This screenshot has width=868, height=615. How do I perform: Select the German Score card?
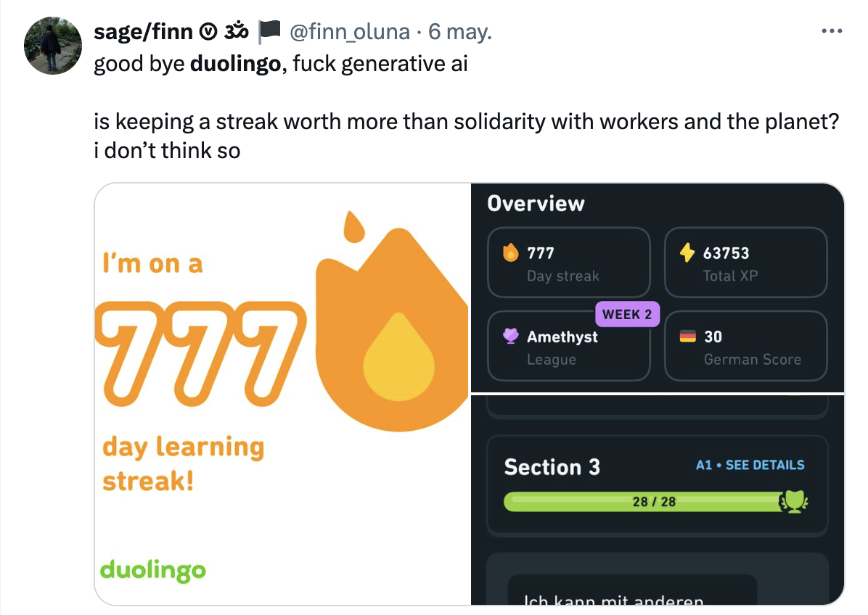745,346
